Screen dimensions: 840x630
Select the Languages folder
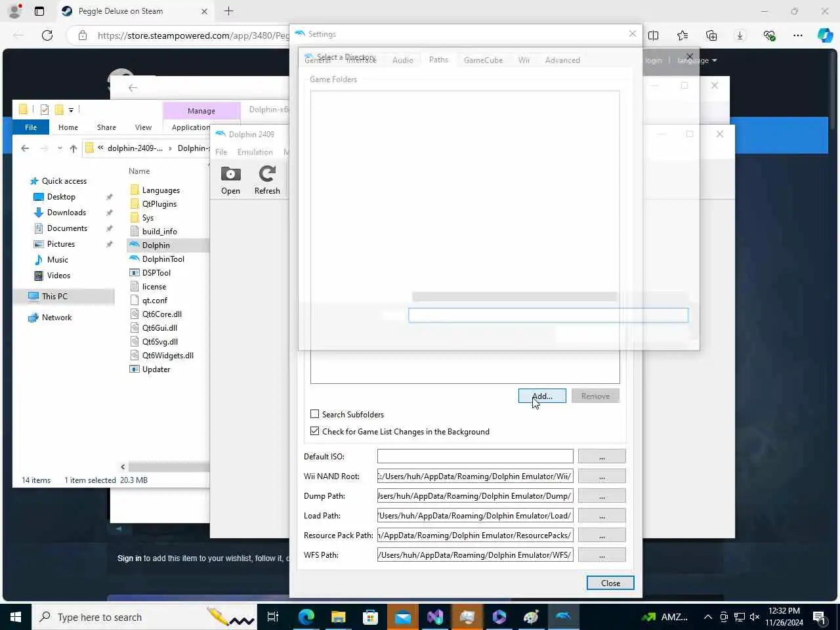click(161, 190)
